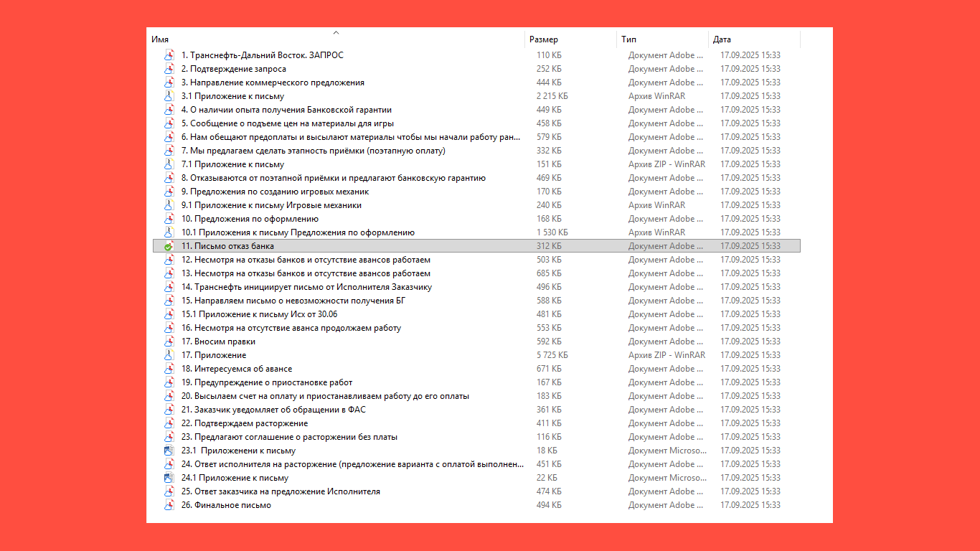Select the PDF icon of "15.1 Приложение к письму Исх от 30.06"
980x551 pixels.
[x=169, y=314]
